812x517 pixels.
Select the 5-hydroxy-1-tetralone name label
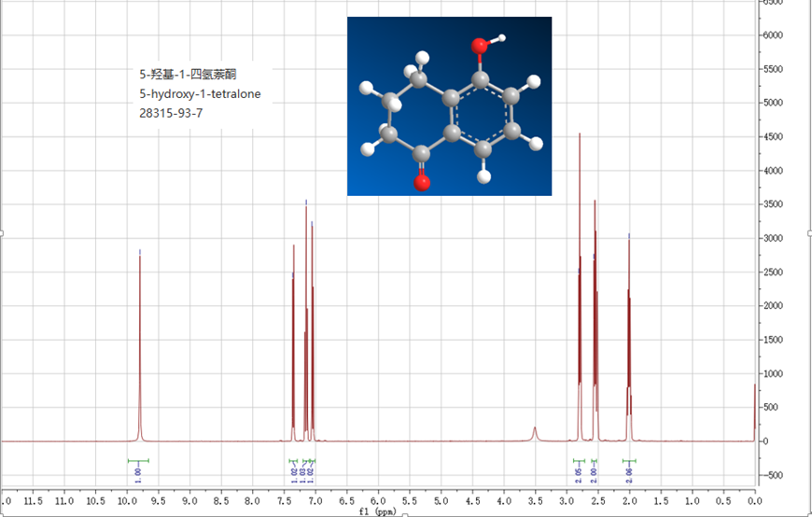tap(199, 94)
